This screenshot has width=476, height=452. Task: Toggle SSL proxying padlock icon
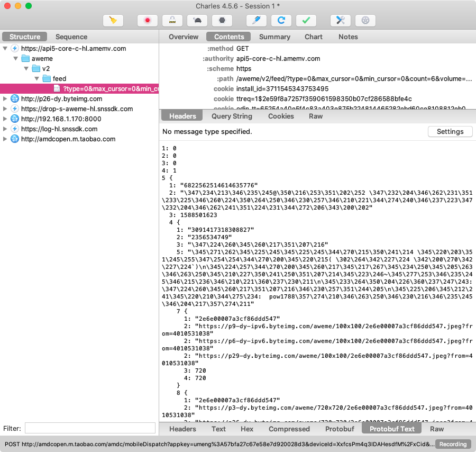pos(172,20)
